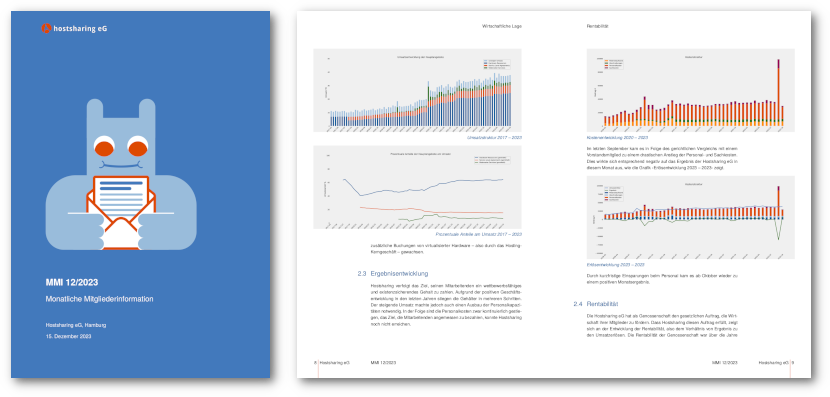Image resolution: width=830 pixels, height=397 pixels.
Task: Click the Umsatzstruktur 2017 – 2023 caption
Action: click(x=494, y=137)
